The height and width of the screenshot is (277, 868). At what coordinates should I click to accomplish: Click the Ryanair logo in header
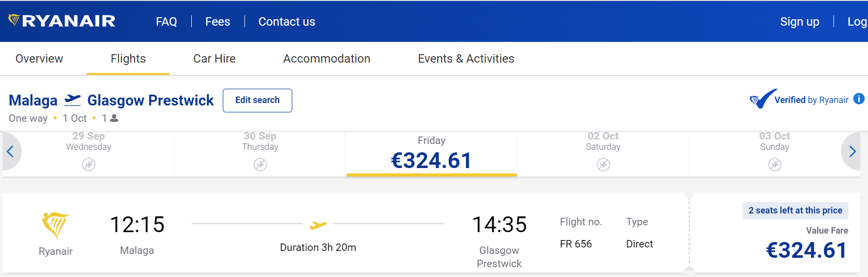[x=62, y=21]
